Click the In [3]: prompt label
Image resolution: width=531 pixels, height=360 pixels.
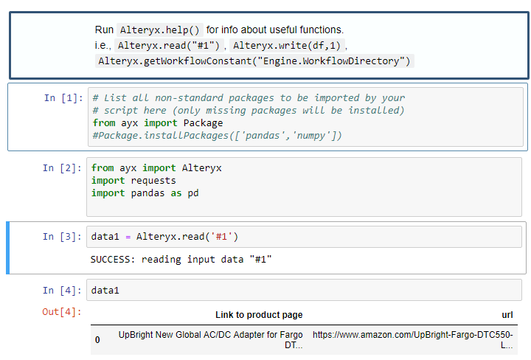(62, 237)
